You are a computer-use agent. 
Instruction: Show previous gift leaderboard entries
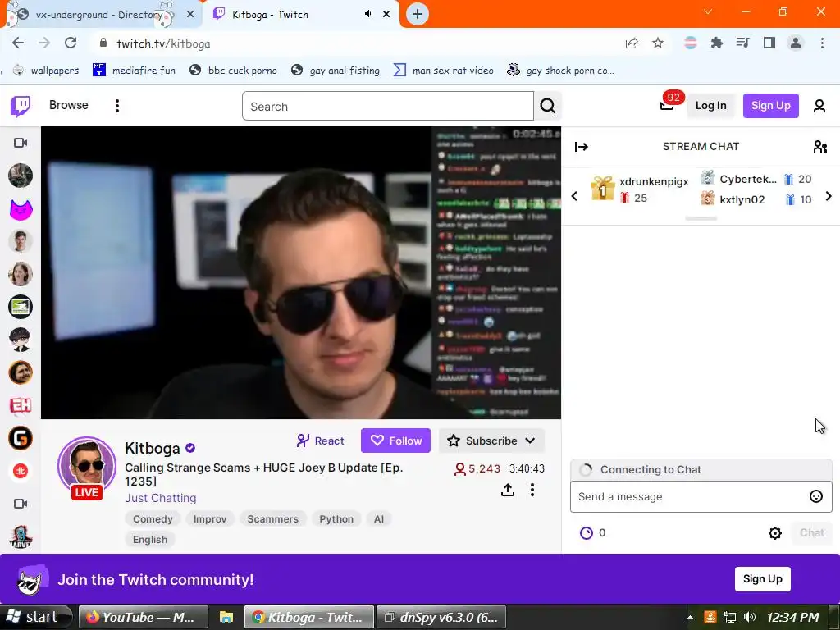point(574,196)
